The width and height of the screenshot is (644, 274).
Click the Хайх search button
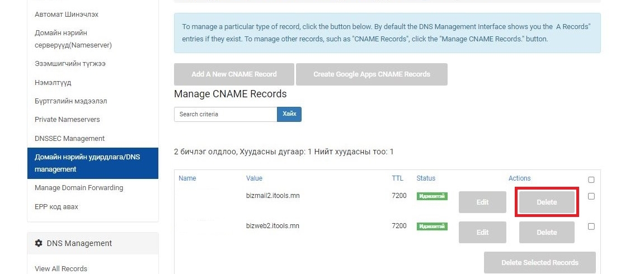[x=289, y=114]
